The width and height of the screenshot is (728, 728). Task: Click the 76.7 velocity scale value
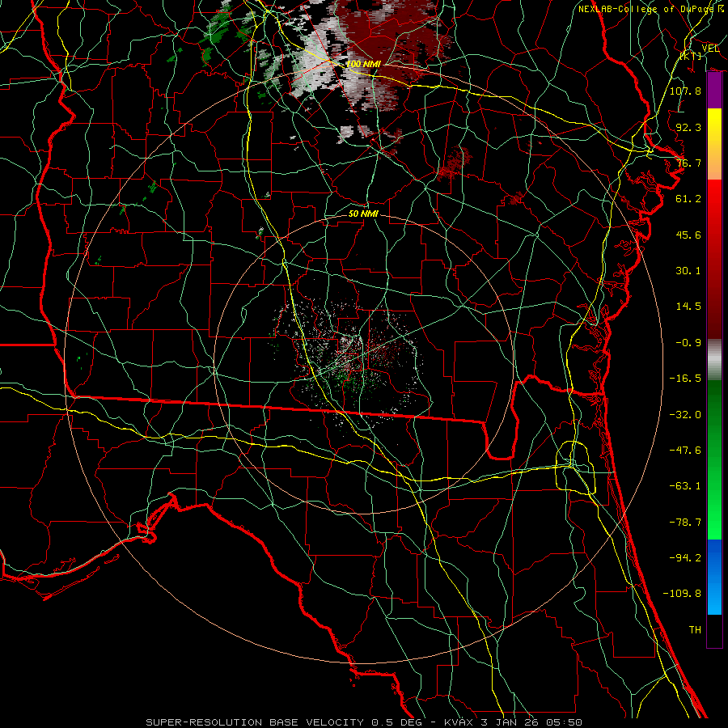click(688, 163)
